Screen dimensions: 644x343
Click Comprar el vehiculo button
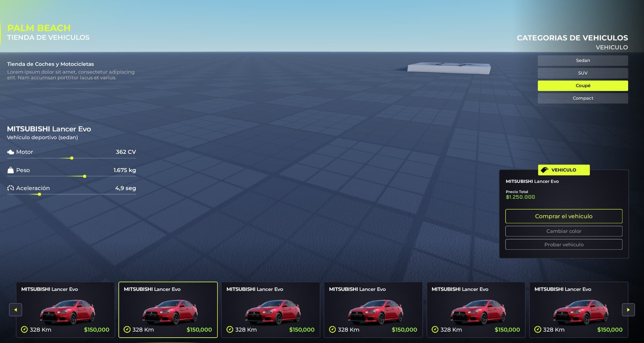pos(564,216)
